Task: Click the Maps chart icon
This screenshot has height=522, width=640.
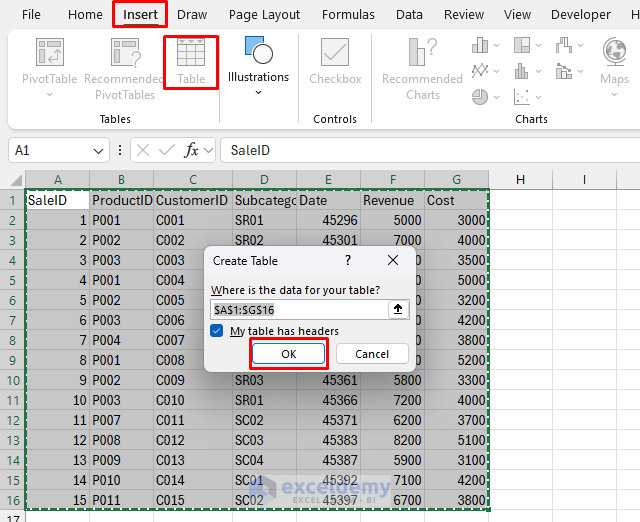Action: 614,52
